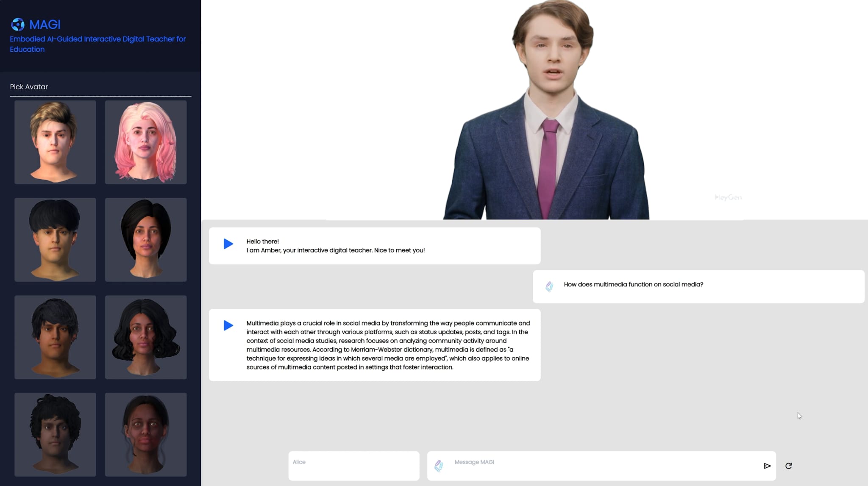Select the blonde male avatar at top left
This screenshot has height=486, width=868.
tap(55, 142)
